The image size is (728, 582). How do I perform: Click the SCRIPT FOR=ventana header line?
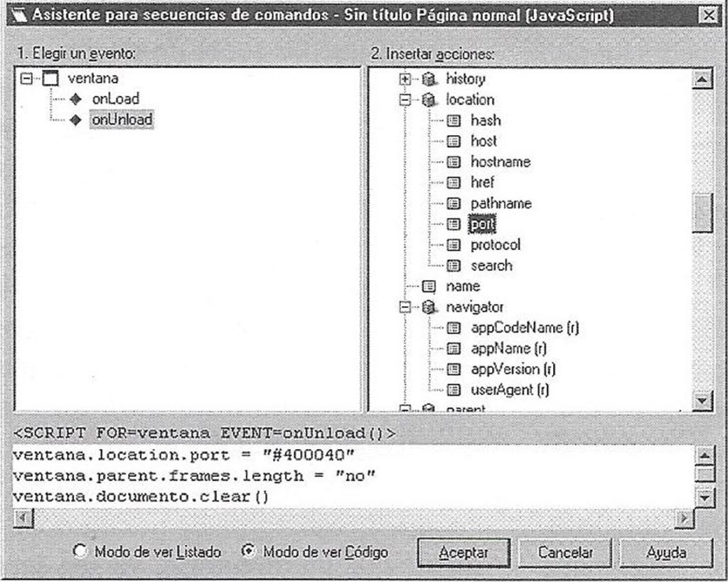(x=204, y=433)
